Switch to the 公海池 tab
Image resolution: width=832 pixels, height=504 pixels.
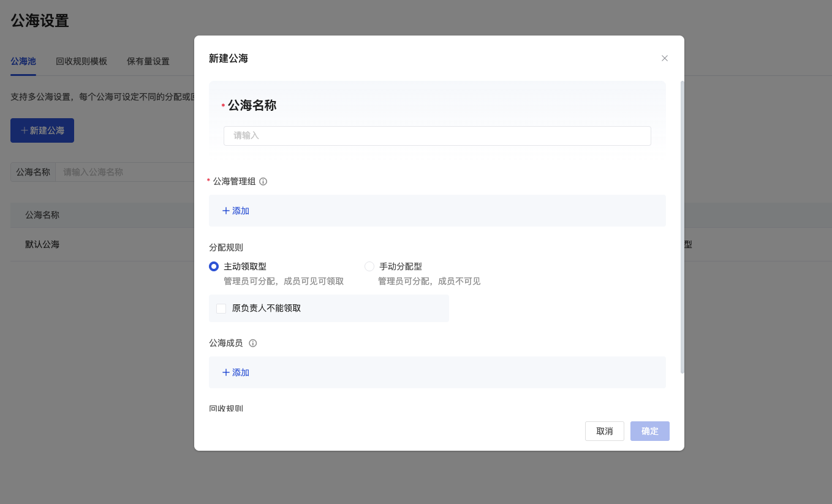tap(23, 61)
